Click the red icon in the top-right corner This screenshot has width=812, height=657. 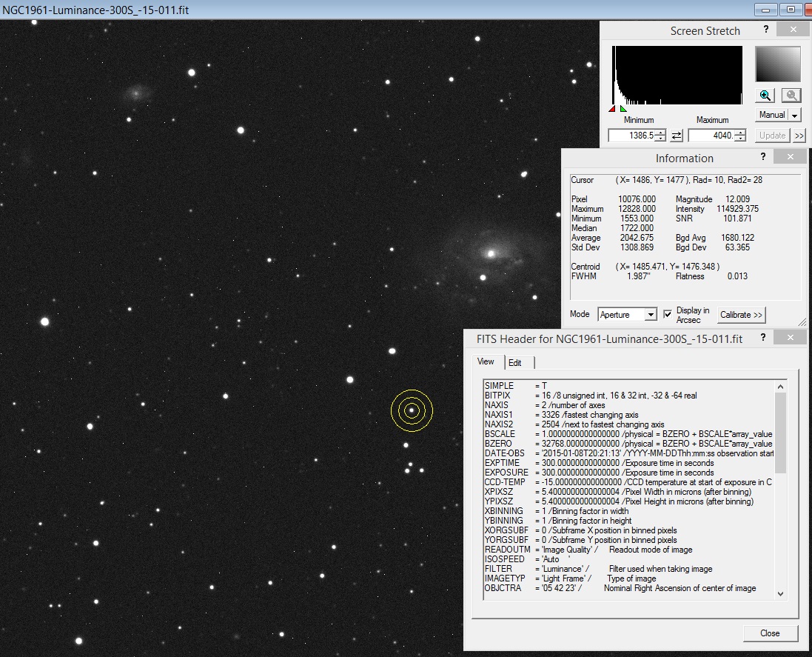(x=805, y=10)
